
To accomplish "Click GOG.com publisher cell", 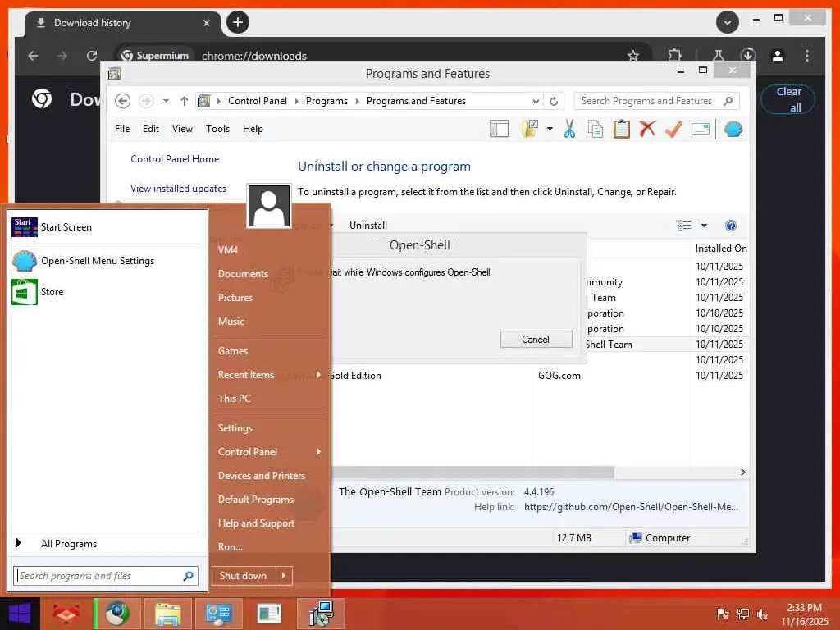I will 559,376.
